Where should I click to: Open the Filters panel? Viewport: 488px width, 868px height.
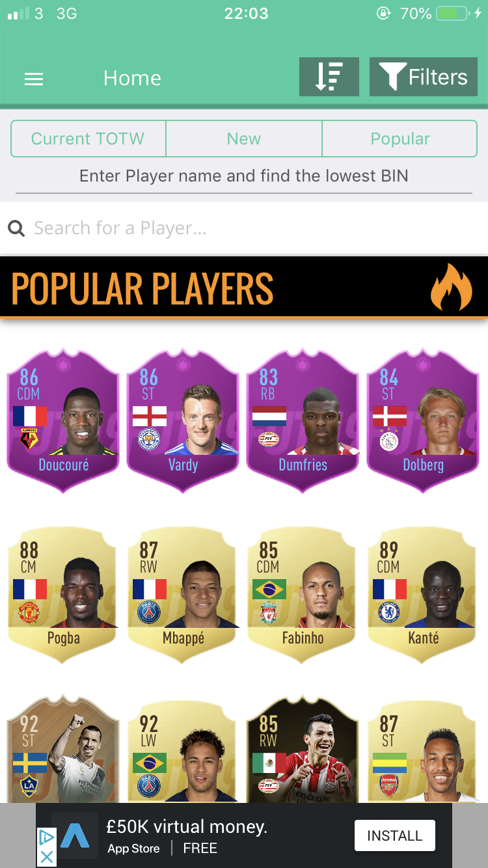[424, 77]
